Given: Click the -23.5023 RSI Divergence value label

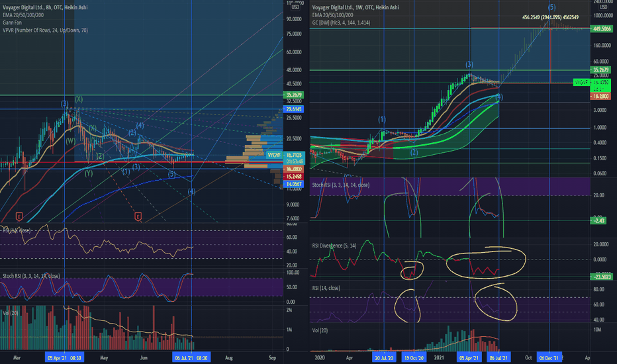Looking at the screenshot, I should pos(601,277).
